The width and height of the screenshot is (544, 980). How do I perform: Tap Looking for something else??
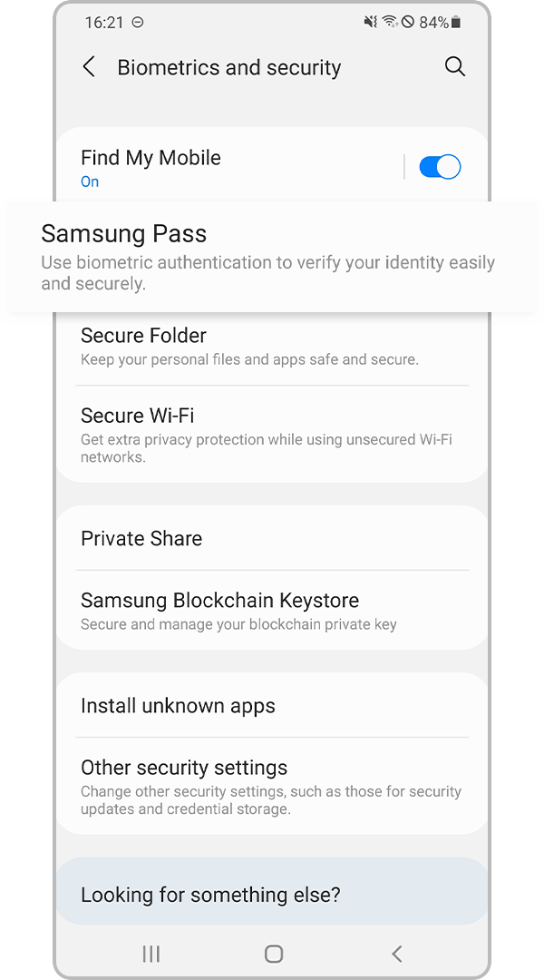pos(272,894)
